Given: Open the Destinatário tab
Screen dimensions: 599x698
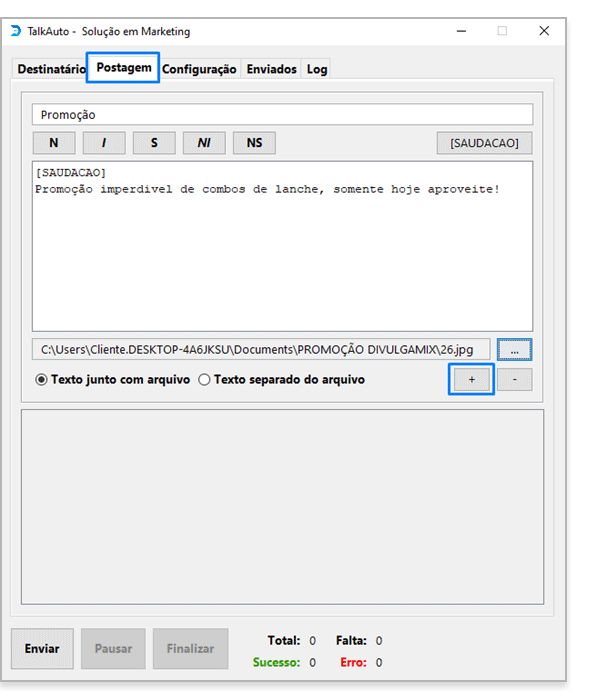Looking at the screenshot, I should point(51,69).
